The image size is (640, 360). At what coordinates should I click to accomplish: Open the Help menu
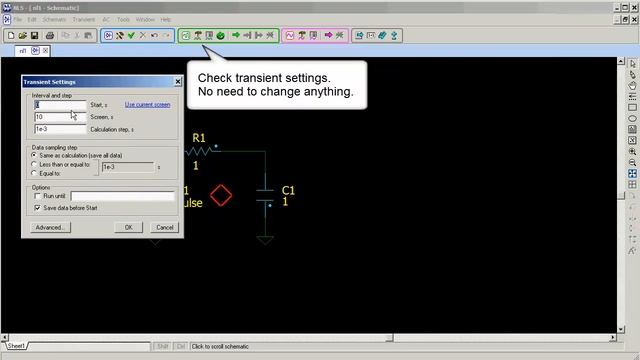(x=165, y=20)
